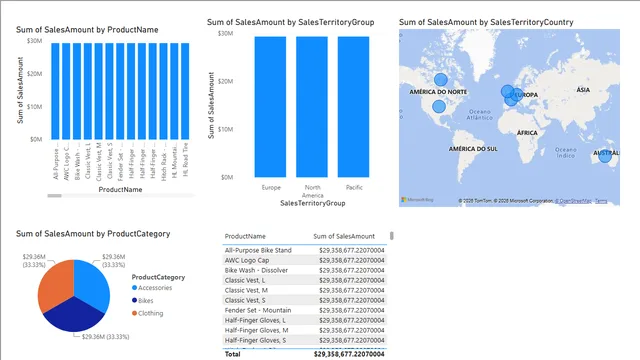The image size is (640, 360).
Task: Click the Europe bar in SalesTerritoryGroup chart
Action: click(x=270, y=107)
